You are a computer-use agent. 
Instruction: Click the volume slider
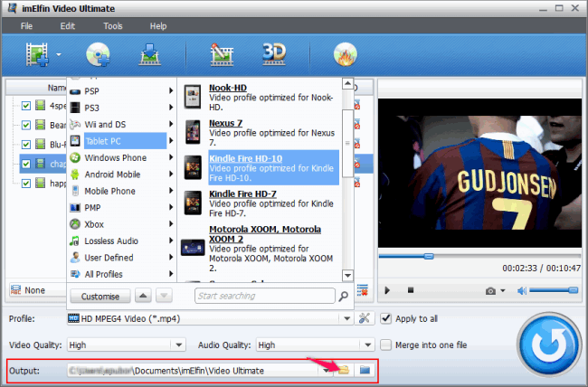[554, 290]
